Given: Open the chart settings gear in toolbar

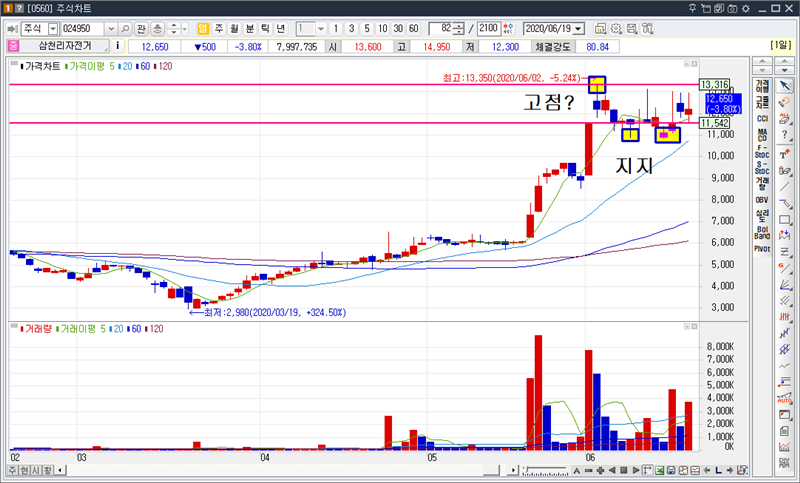Looking at the screenshot, I should click(x=616, y=29).
